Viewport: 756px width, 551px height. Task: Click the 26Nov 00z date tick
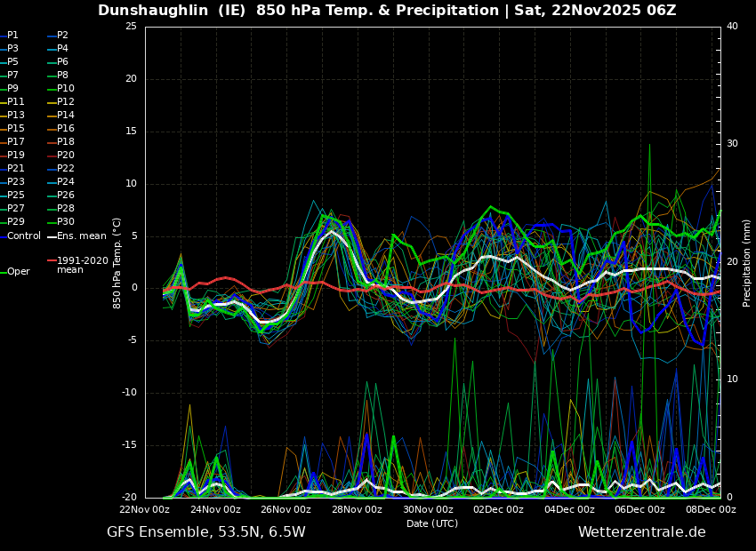pyautogui.click(x=287, y=509)
